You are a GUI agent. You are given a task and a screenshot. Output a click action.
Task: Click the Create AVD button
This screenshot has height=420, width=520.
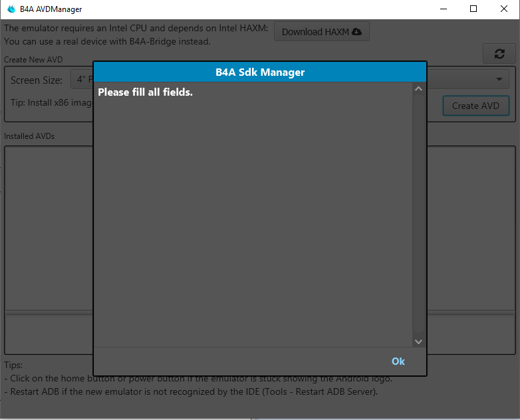pos(475,106)
